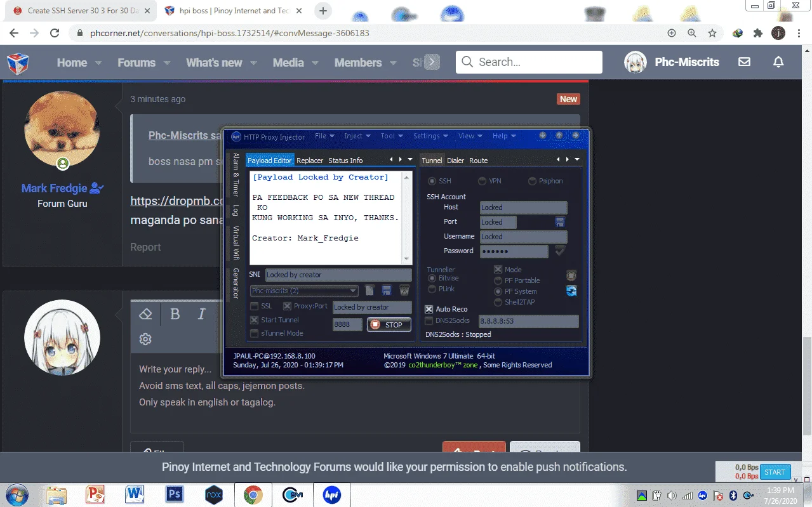Toggle the Proxy:Port checkbox
Image resolution: width=812 pixels, height=507 pixels.
287,306
